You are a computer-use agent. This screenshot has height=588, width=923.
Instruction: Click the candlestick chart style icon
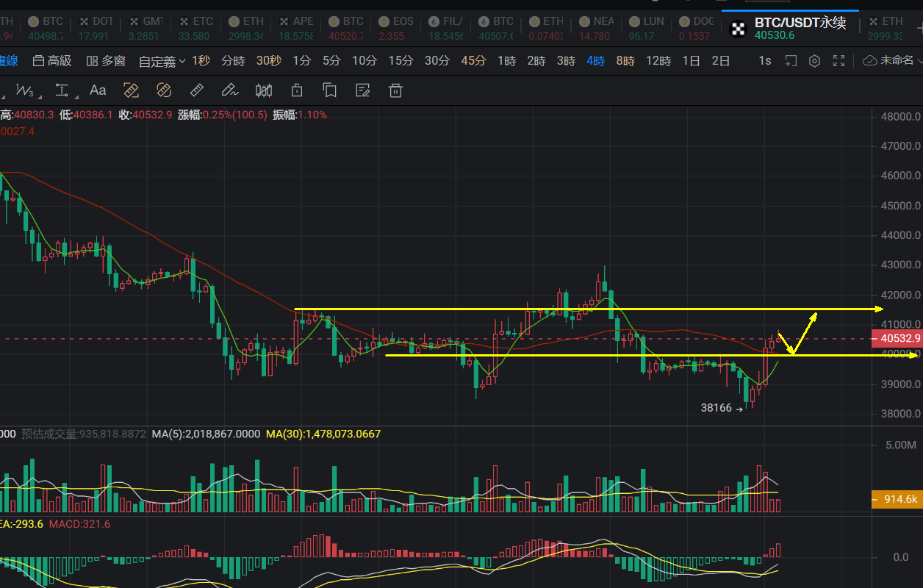264,90
